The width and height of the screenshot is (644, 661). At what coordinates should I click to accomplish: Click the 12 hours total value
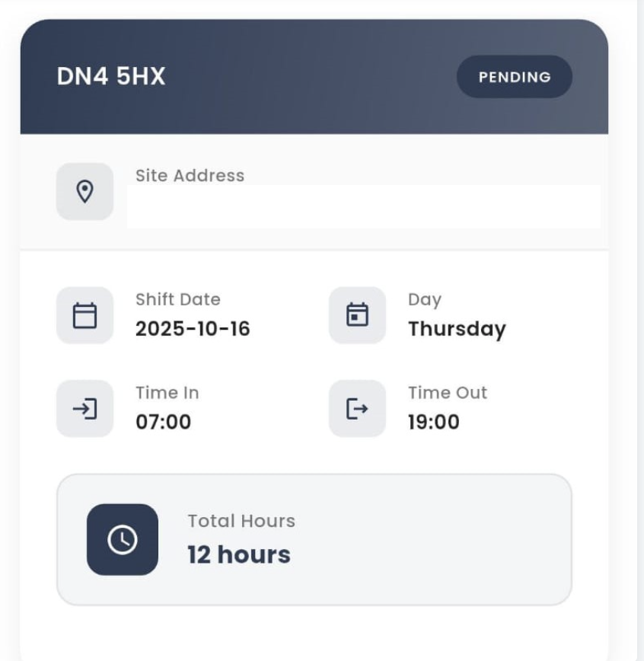pos(239,554)
